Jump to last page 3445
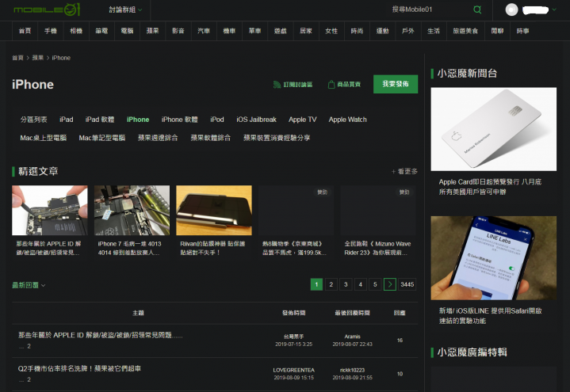 click(x=407, y=284)
